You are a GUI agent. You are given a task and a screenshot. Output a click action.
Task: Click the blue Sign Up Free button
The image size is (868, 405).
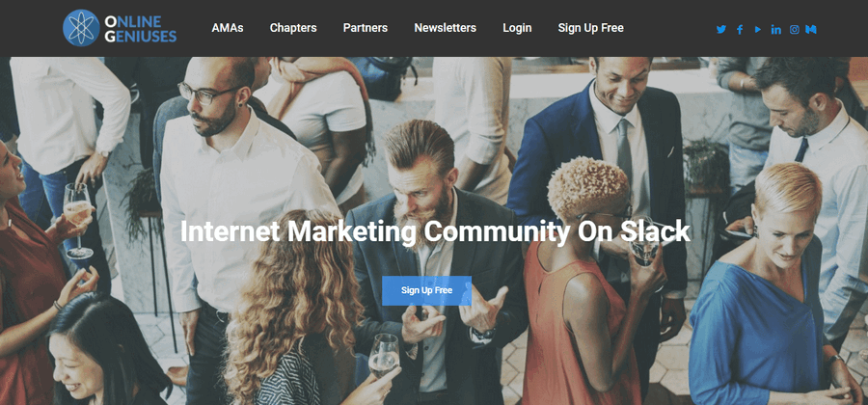pyautogui.click(x=427, y=290)
